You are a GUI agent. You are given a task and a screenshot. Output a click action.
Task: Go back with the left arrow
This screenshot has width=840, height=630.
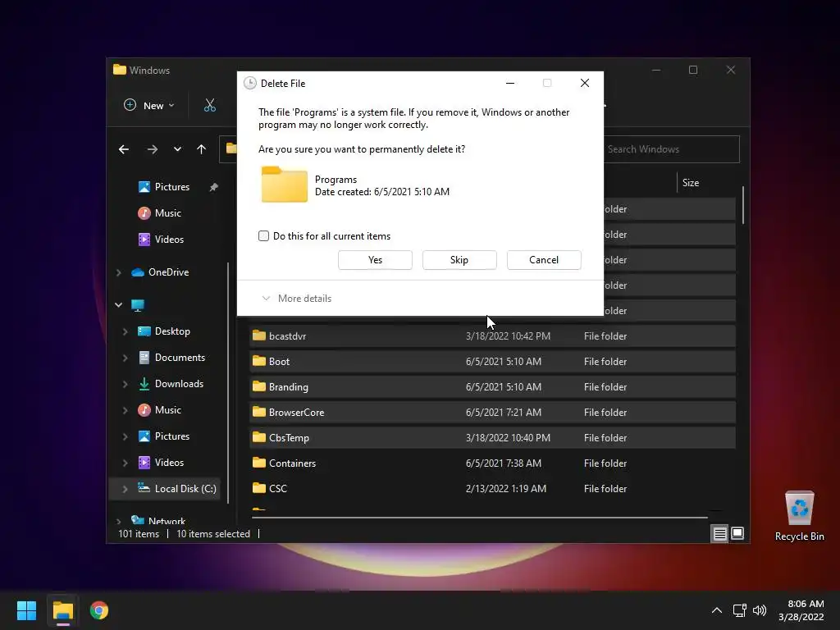point(124,149)
